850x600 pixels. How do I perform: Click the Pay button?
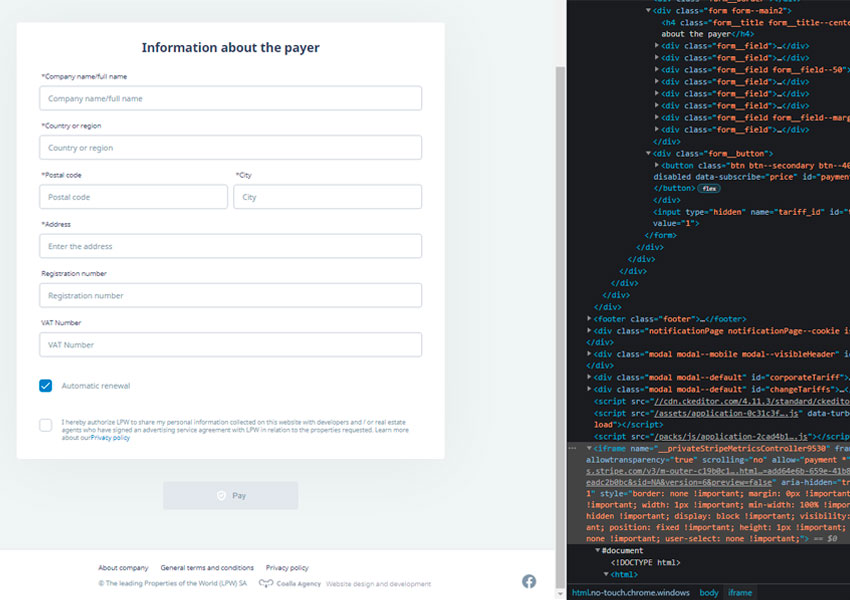pos(230,495)
